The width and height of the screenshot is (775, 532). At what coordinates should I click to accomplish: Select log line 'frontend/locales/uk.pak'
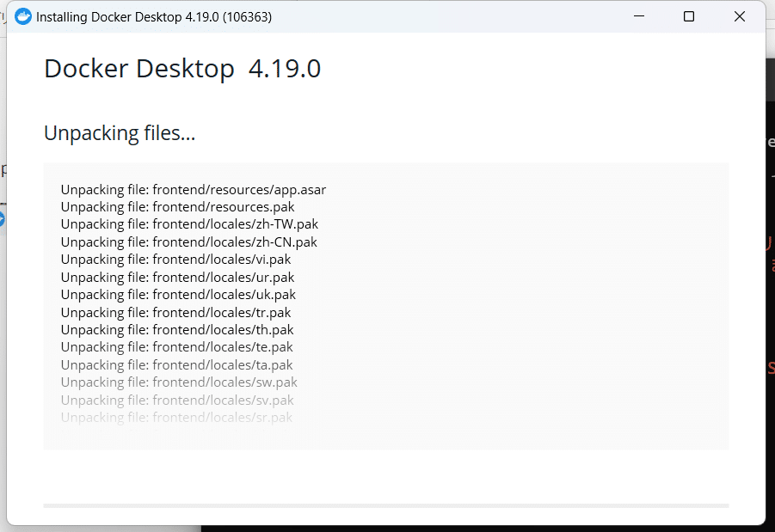click(178, 295)
